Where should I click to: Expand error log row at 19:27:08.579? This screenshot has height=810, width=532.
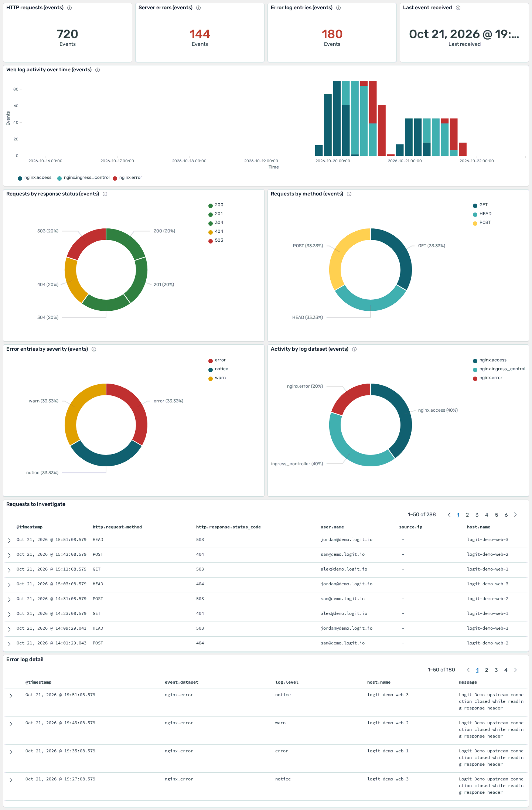(x=11, y=780)
